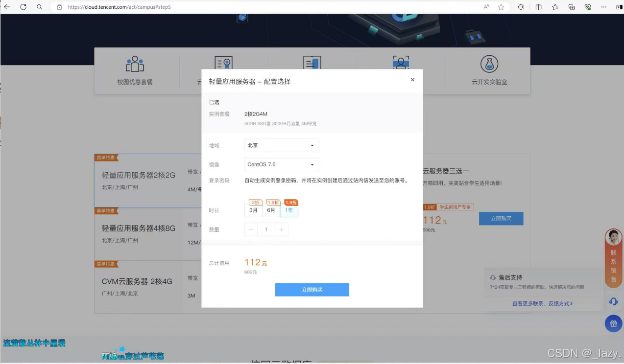This screenshot has width=624, height=364.
Task: Open the browser Settings and more menu
Action: pos(605,7)
